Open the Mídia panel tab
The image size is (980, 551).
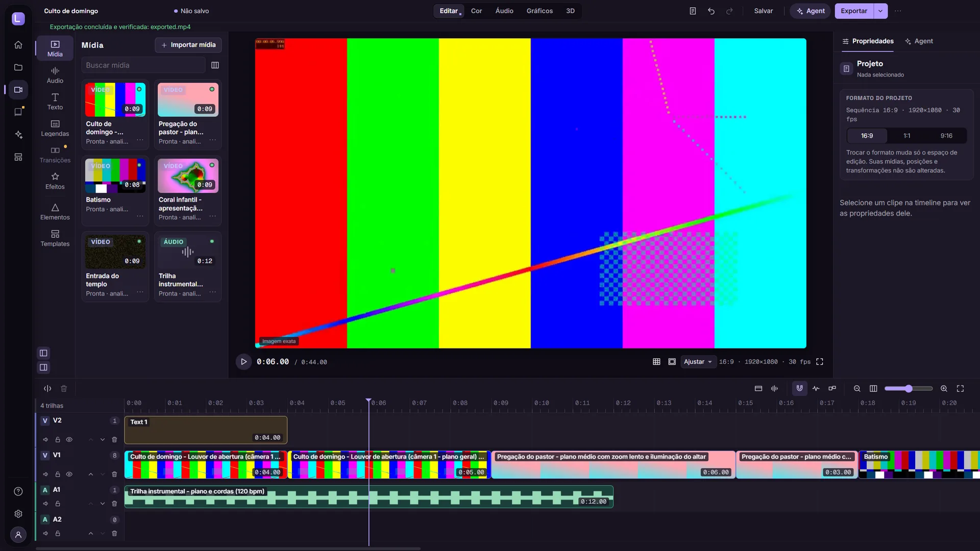[x=55, y=48]
